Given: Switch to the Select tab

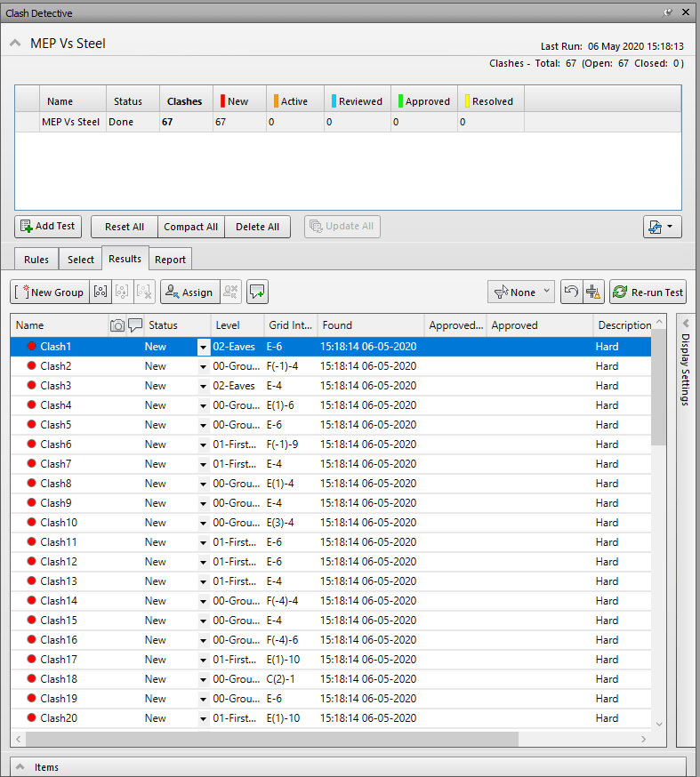Looking at the screenshot, I should pyautogui.click(x=81, y=260).
